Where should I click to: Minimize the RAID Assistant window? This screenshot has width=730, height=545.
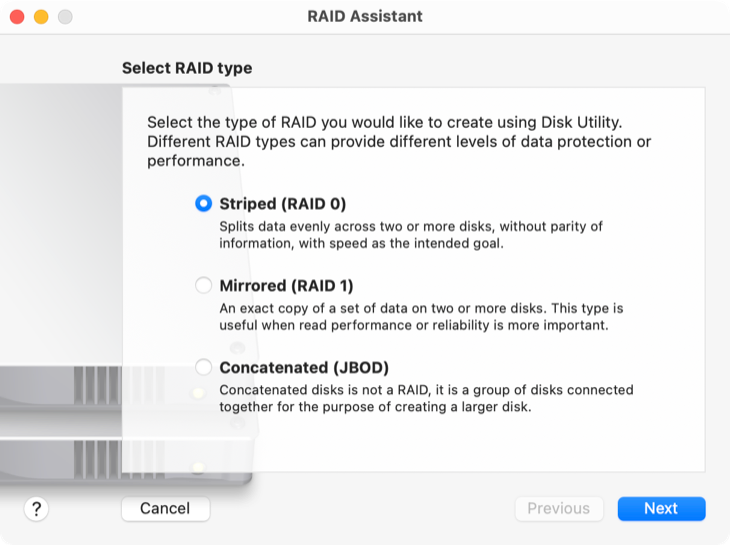coord(41,17)
